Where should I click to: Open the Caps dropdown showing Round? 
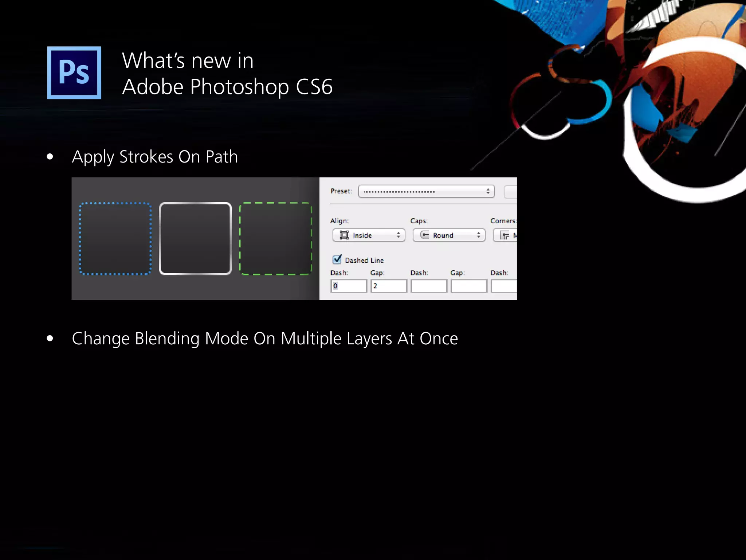tap(449, 235)
